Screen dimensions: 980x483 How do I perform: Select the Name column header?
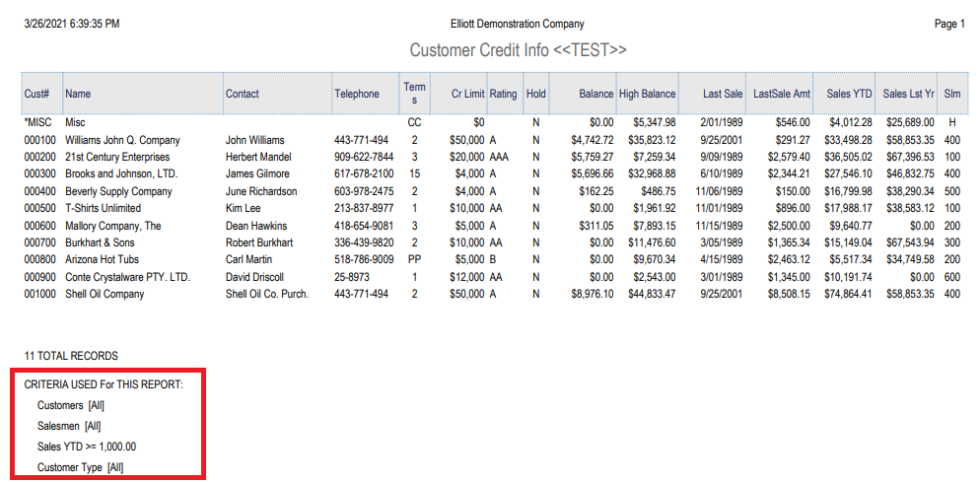point(78,95)
